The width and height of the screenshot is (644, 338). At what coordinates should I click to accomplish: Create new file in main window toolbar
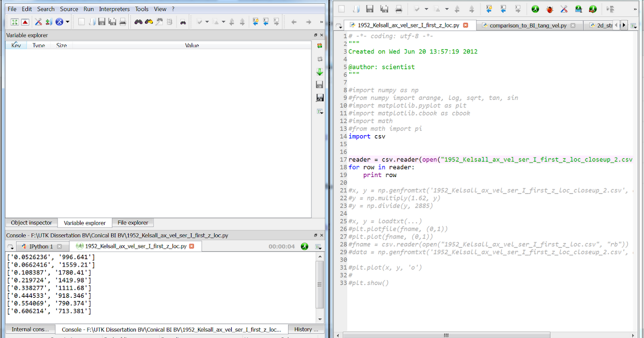[x=82, y=21]
